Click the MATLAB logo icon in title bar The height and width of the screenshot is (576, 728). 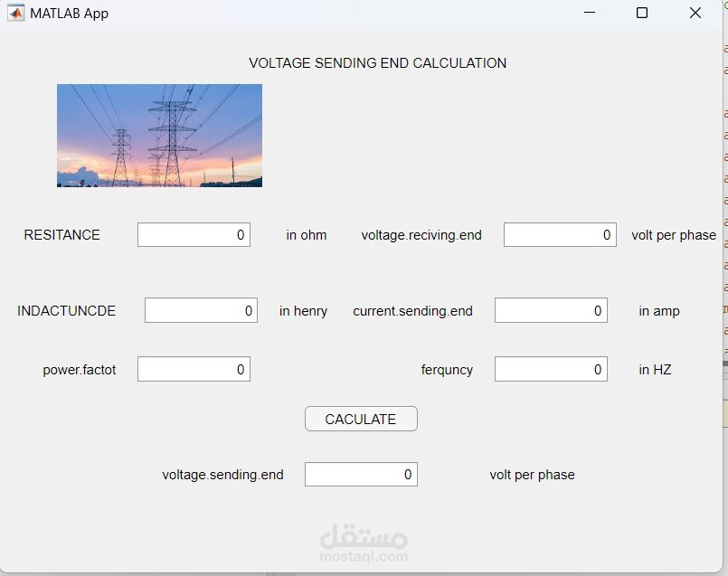click(15, 13)
